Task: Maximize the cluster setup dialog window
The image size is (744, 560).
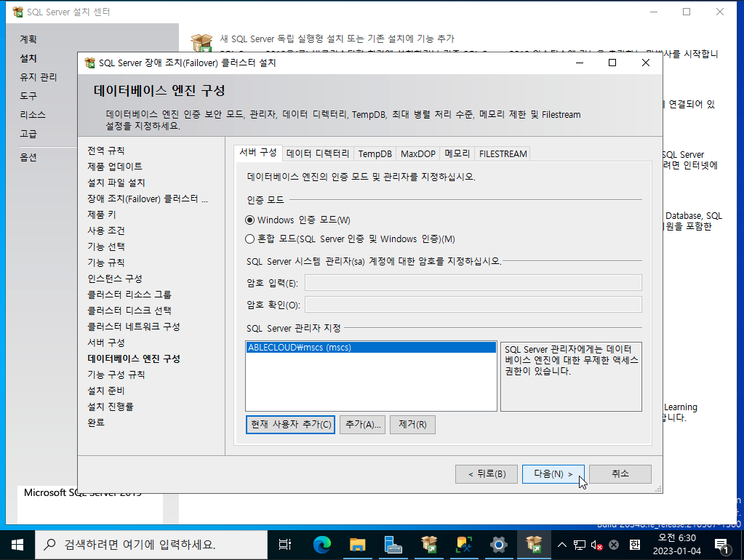Action: (x=612, y=63)
